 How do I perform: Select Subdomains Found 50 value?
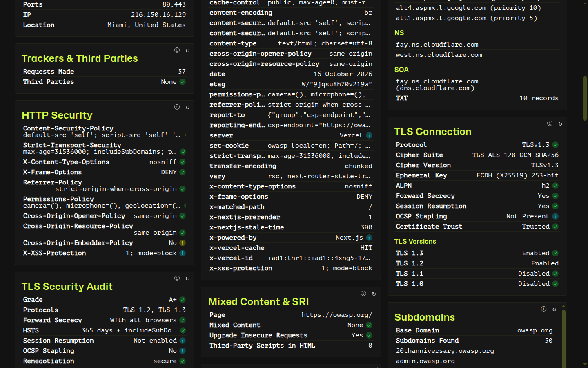[x=549, y=341]
